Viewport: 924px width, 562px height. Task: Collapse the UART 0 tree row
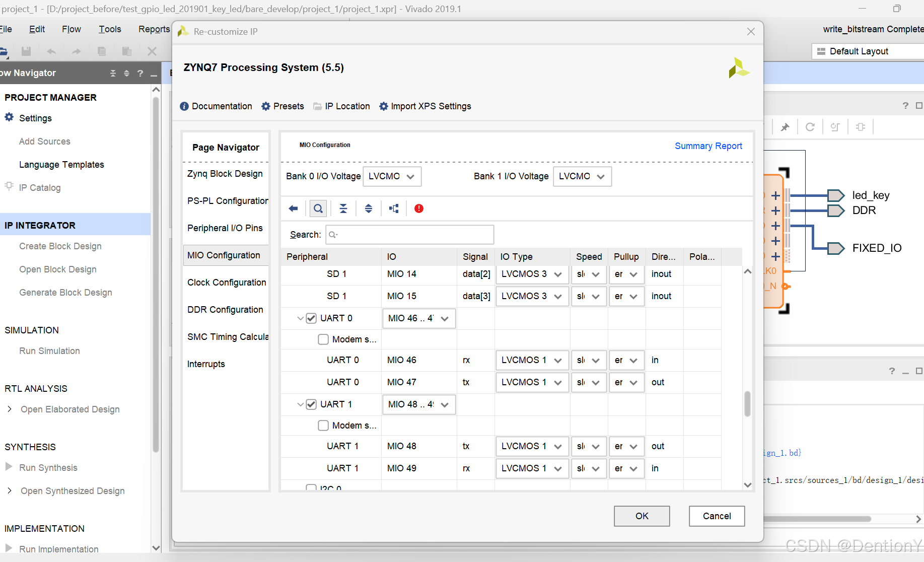[x=300, y=318]
